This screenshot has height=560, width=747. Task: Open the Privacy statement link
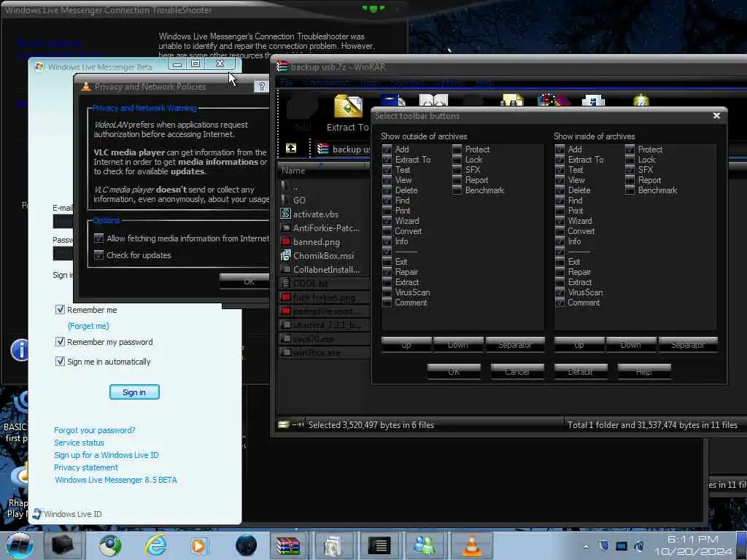point(86,467)
